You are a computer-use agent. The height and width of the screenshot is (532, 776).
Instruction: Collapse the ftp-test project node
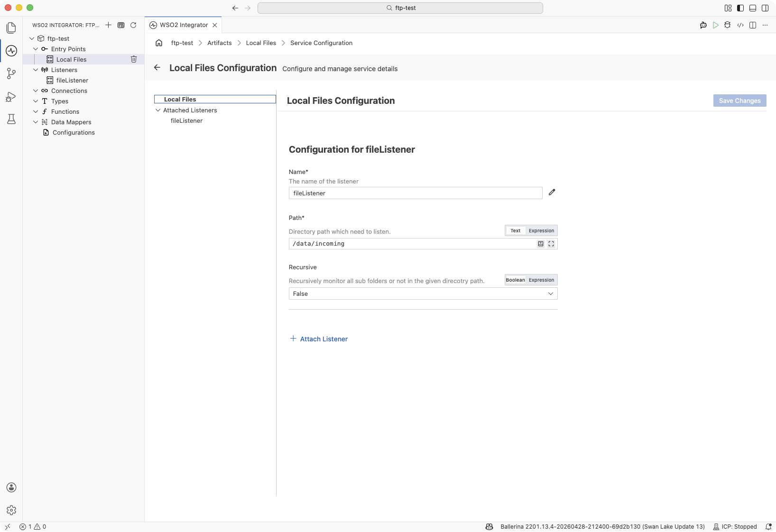coord(32,38)
